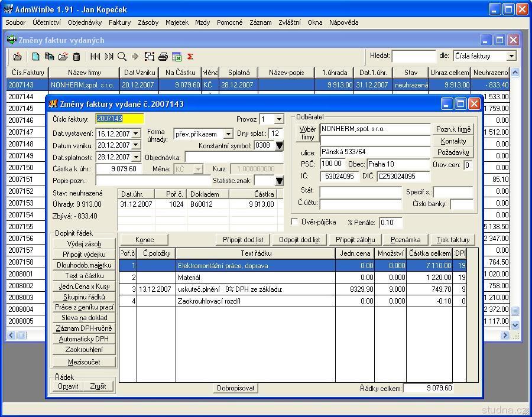Screen dimensions: 532x417
Task: Click the red sigma sum icon
Action: click(190, 57)
